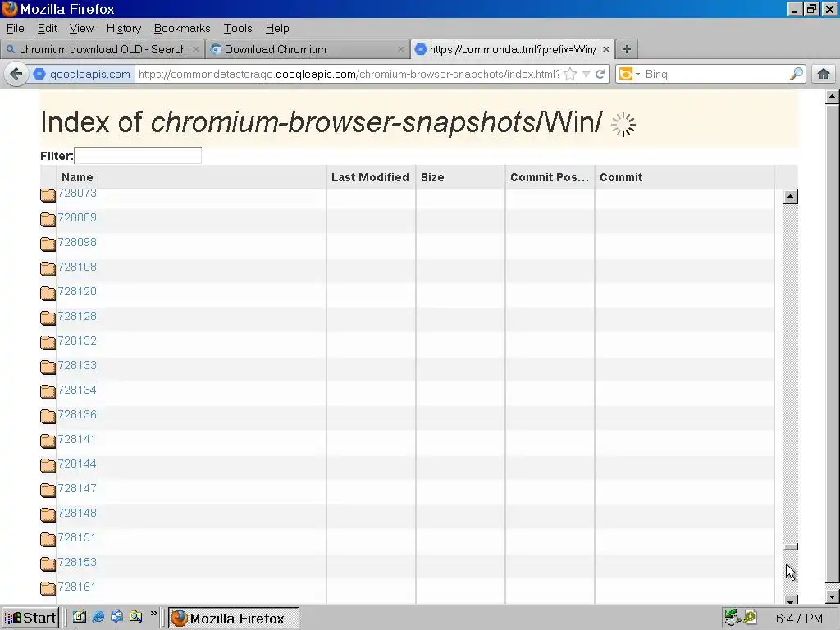Click the folder icon beside 728153
840x630 pixels.
48,564
